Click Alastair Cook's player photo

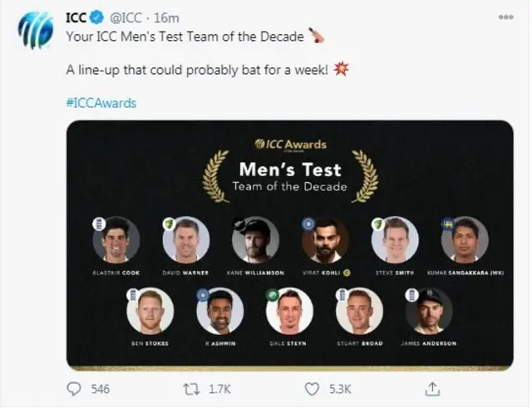tap(116, 240)
